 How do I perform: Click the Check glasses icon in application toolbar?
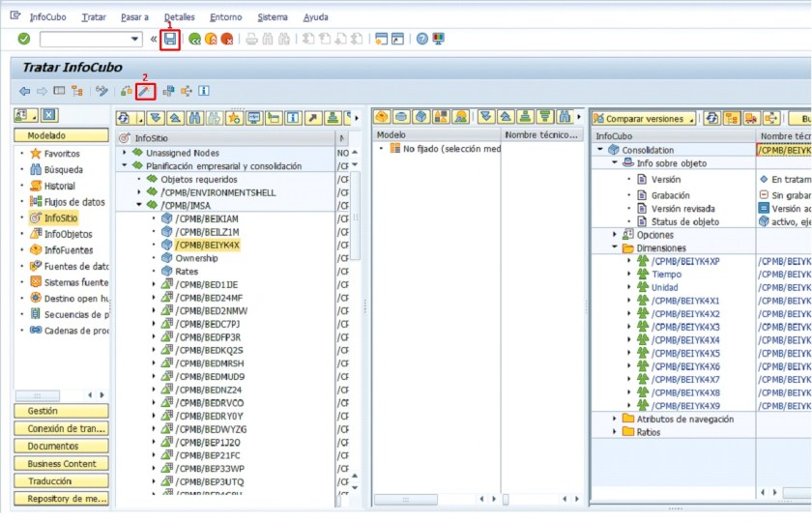[101, 91]
